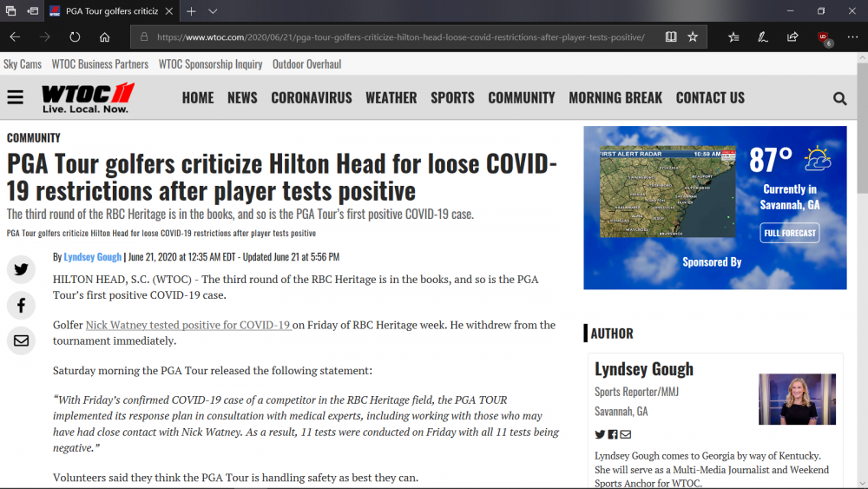Screen dimensions: 868x489
Task: Share this page from browser toolbar
Action: click(792, 37)
